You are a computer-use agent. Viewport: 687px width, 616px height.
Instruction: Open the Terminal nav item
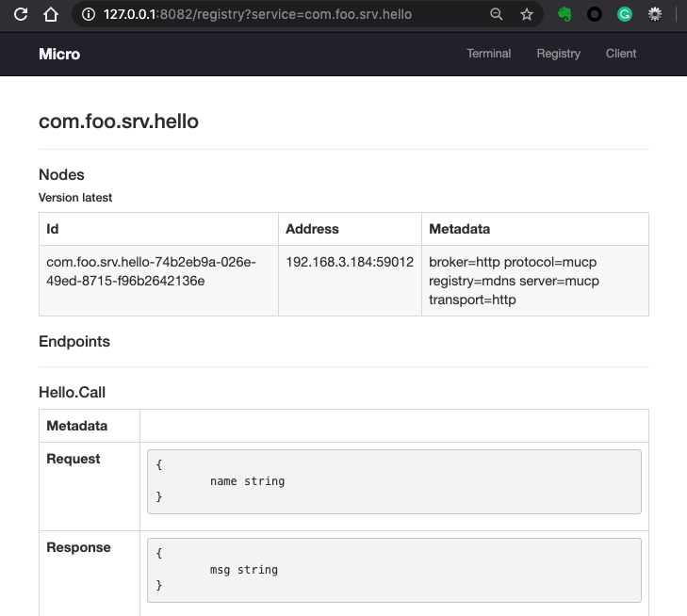click(488, 54)
